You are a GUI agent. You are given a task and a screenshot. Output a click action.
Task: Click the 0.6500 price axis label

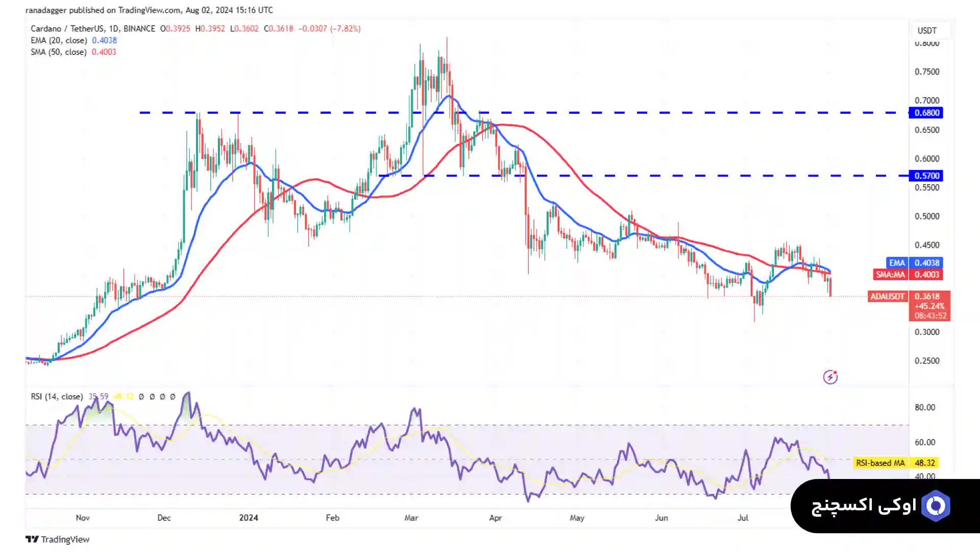point(927,130)
